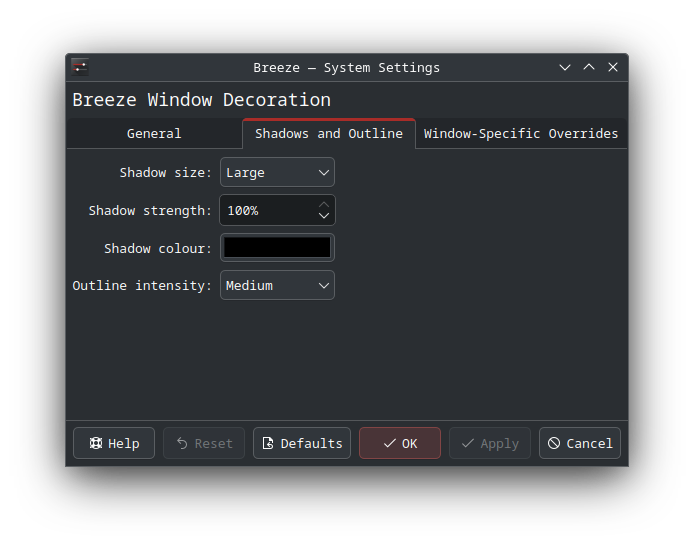Restore settings with Defaults button
Image resolution: width=695 pixels, height=545 pixels.
coord(302,443)
